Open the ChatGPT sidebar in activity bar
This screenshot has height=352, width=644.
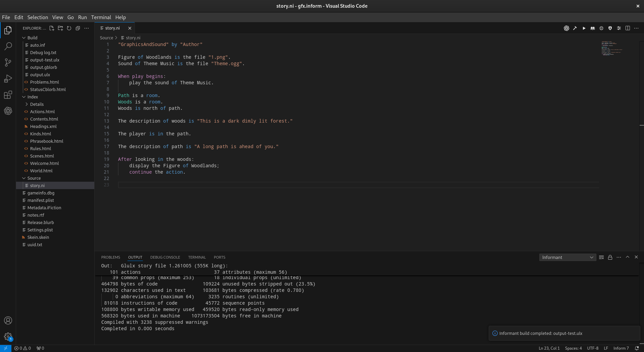(x=8, y=111)
